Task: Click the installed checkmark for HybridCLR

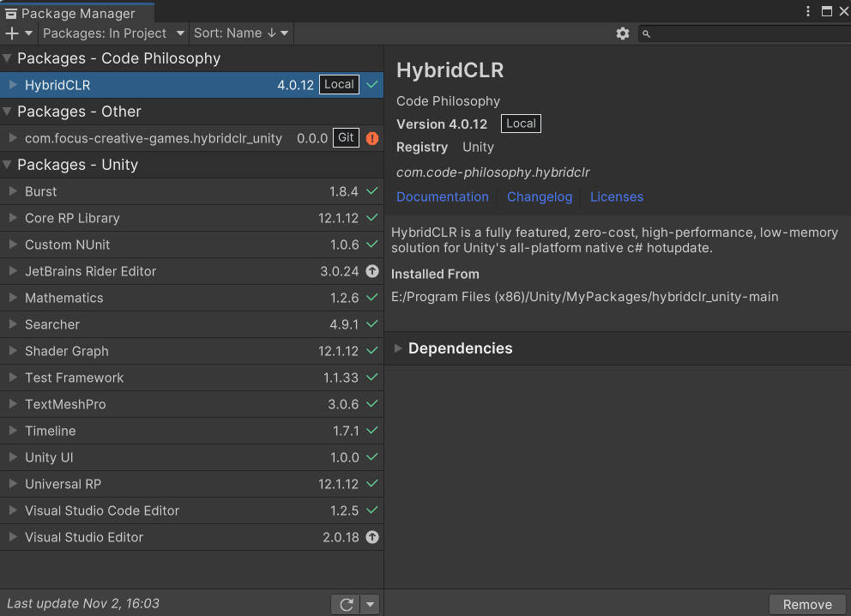Action: coord(372,85)
